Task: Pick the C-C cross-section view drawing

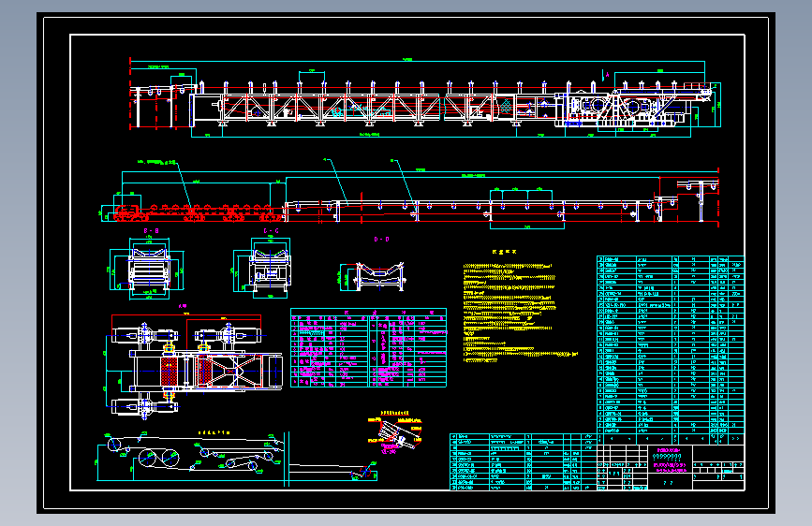Action: [261, 269]
